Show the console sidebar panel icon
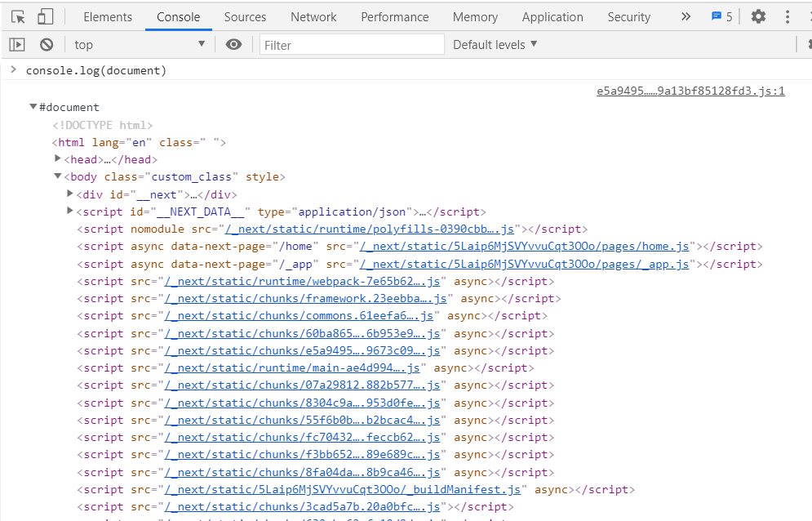 (x=17, y=45)
